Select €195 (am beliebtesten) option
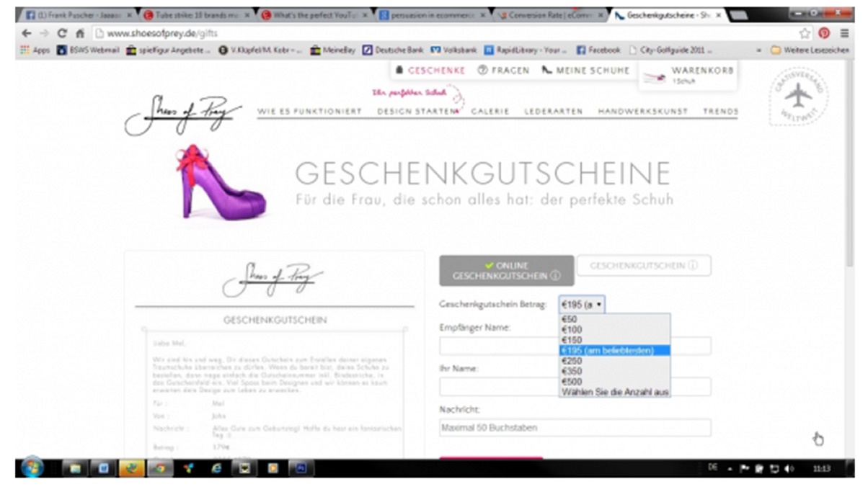Screen dimensions: 868x492 614,350
